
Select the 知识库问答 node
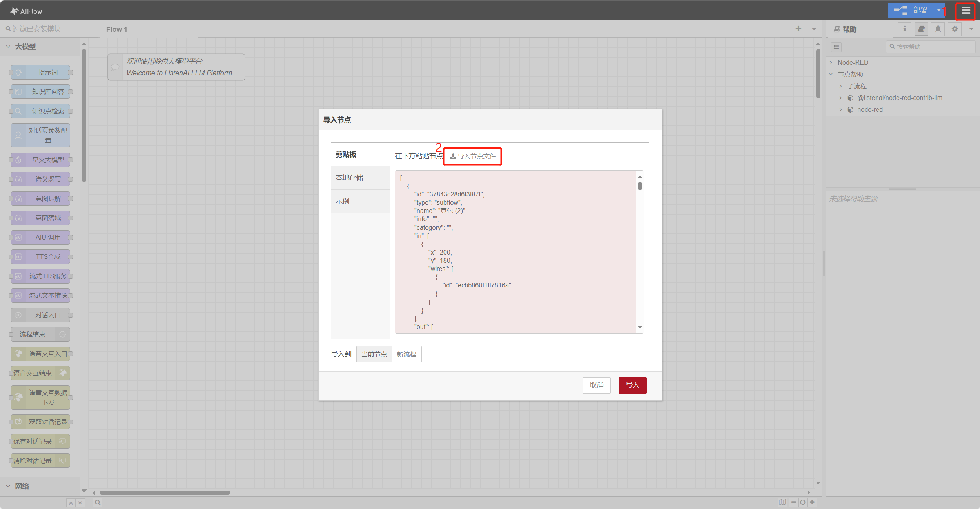coord(40,92)
